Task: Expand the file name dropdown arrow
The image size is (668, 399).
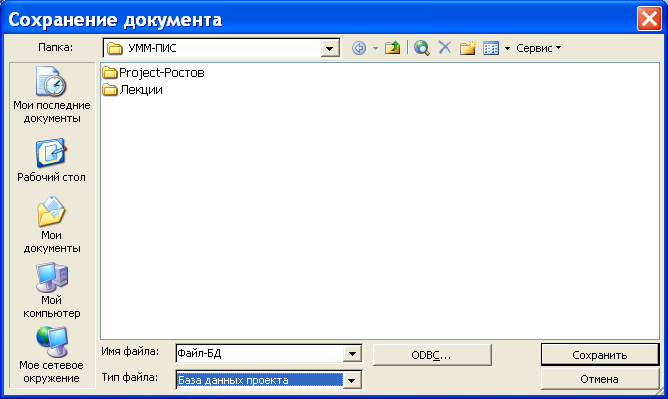Action: click(352, 353)
